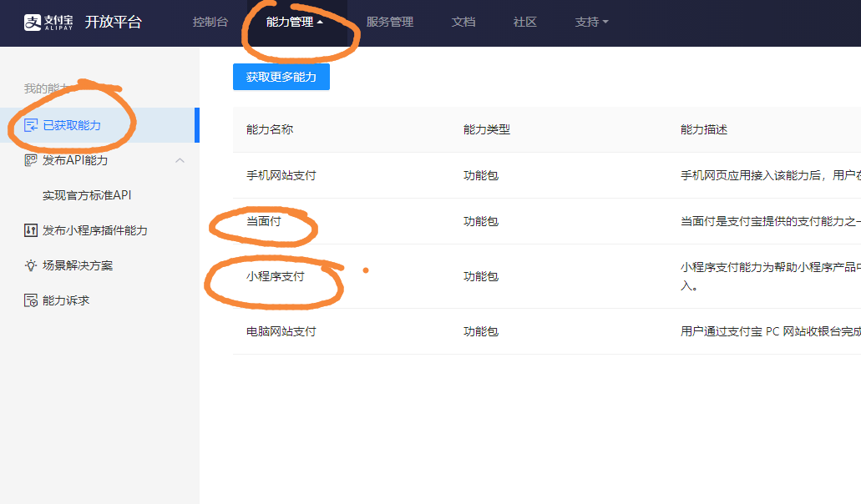This screenshot has height=504, width=861.
Task: Click the 能力描述 column header
Action: point(704,129)
